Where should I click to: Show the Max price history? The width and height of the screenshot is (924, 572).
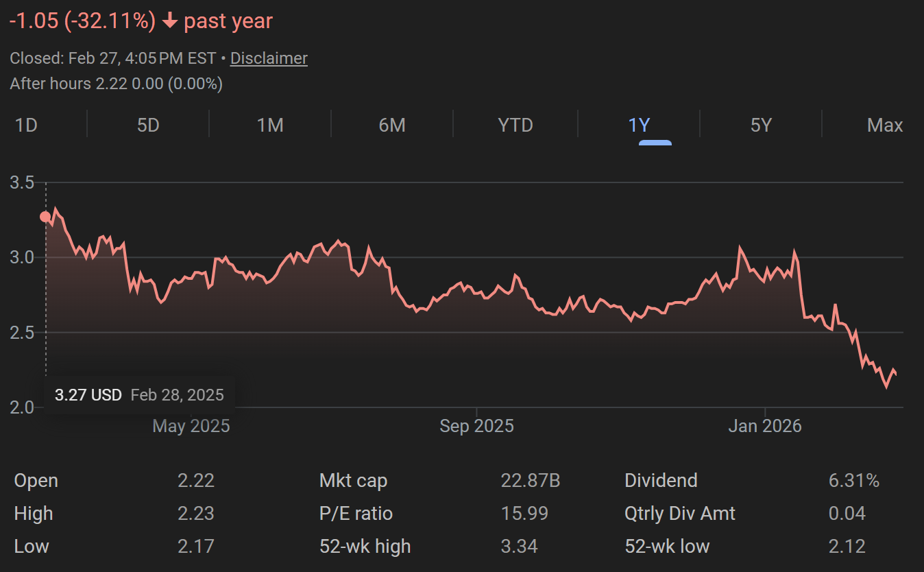(884, 126)
